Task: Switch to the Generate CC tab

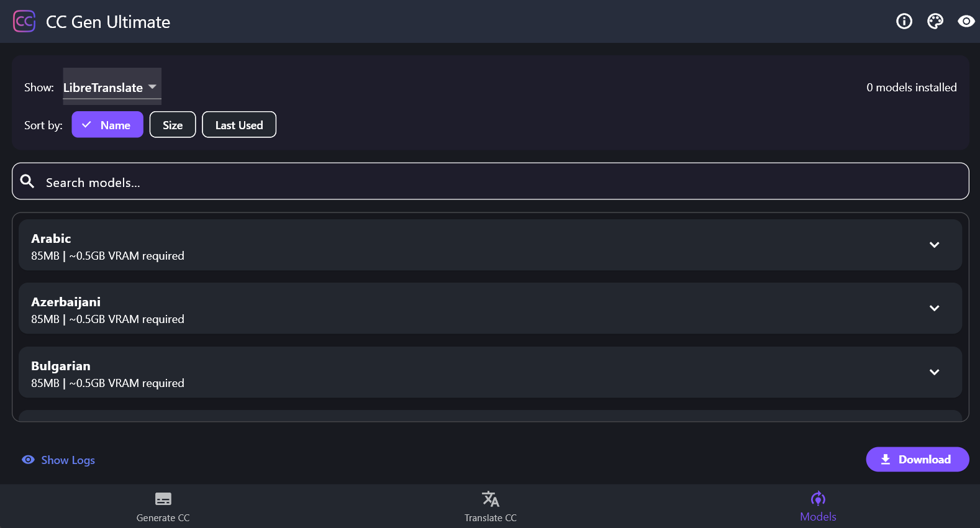Action: 163,506
